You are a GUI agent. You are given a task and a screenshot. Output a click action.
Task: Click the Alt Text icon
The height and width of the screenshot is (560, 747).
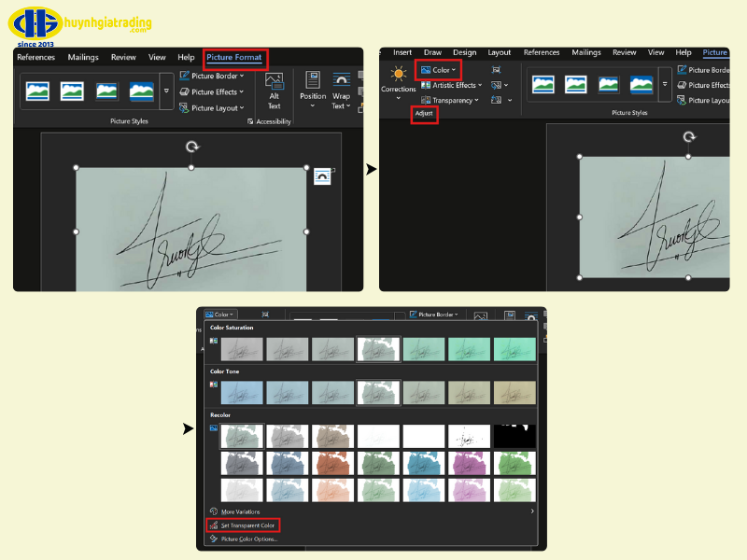pos(274,83)
